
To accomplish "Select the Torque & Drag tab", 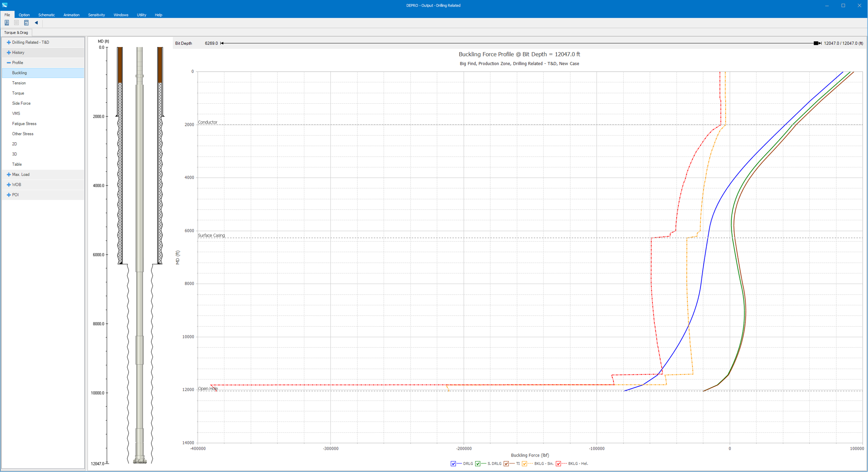I will pyautogui.click(x=16, y=33).
